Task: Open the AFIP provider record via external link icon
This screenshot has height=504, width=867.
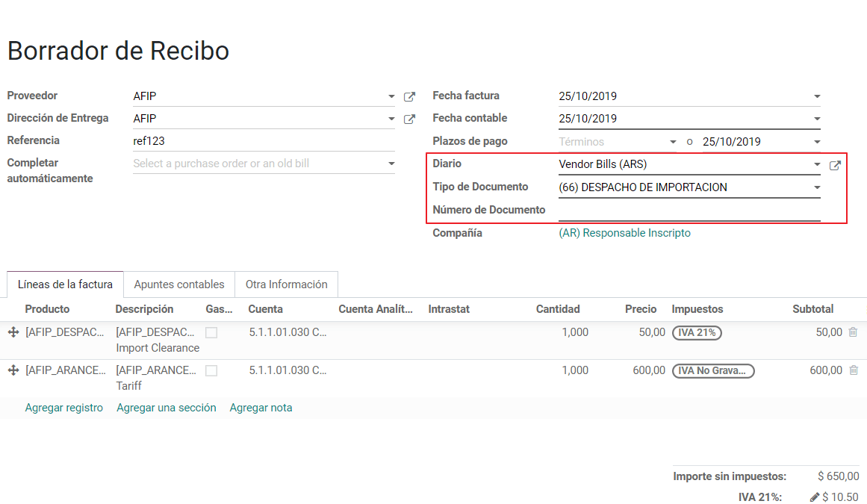Action: coord(409,96)
